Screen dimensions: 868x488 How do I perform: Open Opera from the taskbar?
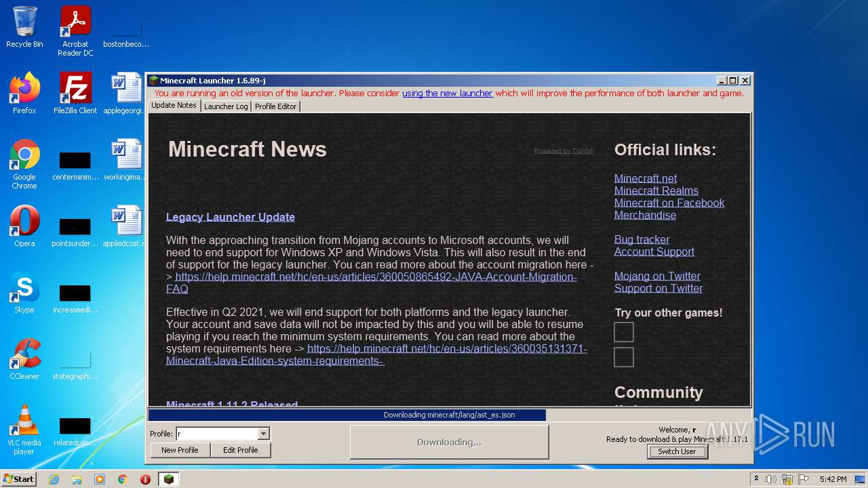pos(145,479)
